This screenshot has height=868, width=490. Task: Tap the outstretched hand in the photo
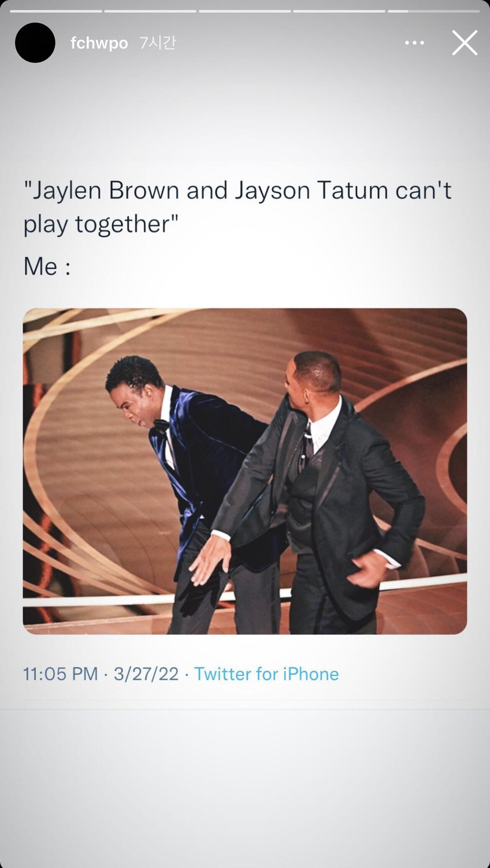coord(209,559)
